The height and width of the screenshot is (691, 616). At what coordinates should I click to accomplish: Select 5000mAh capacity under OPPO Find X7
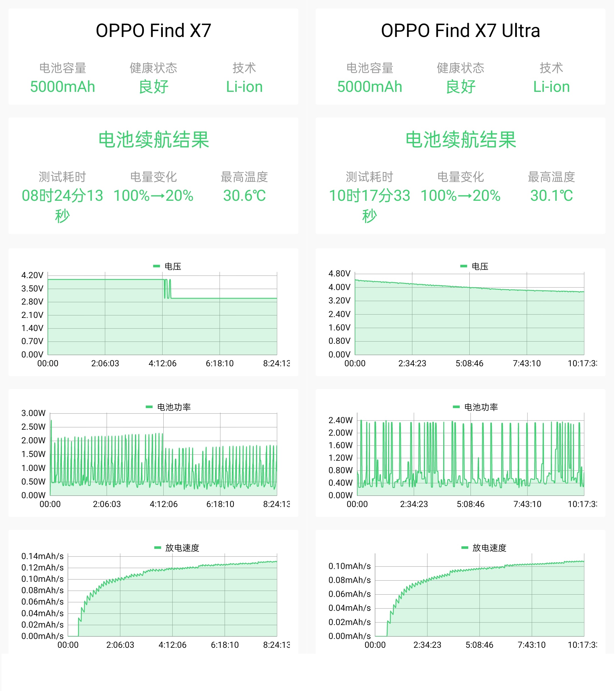[x=63, y=87]
